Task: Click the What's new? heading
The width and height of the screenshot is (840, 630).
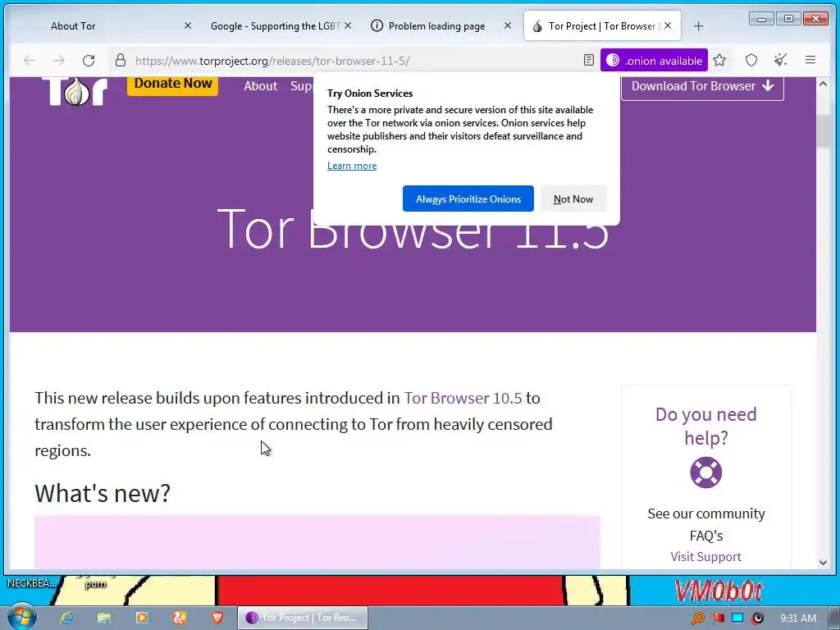Action: pyautogui.click(x=103, y=493)
